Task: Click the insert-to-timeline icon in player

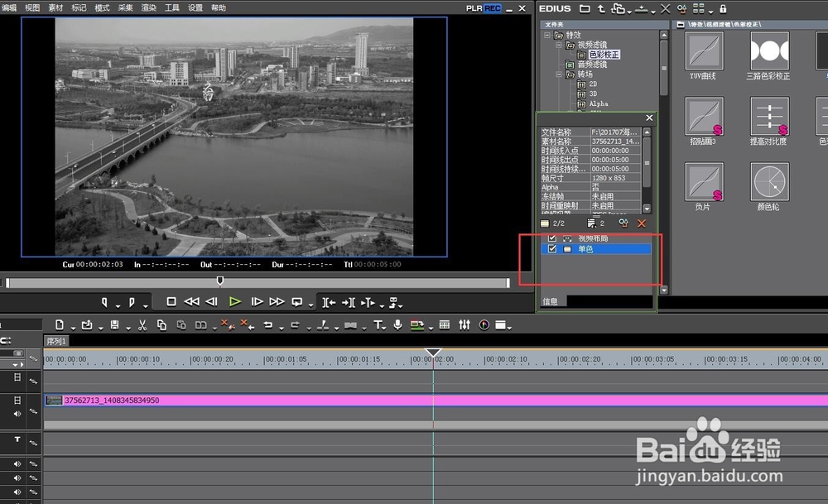Action: pos(368,302)
